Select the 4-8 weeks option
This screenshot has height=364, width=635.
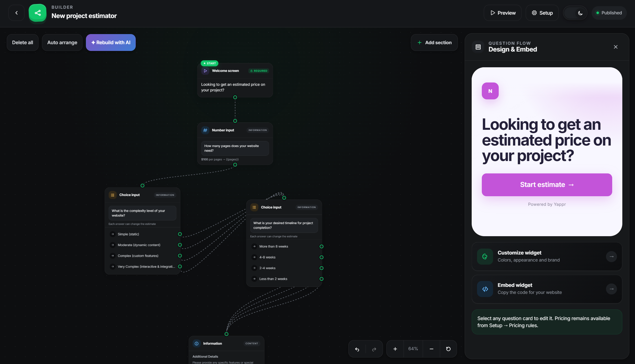[x=284, y=257]
